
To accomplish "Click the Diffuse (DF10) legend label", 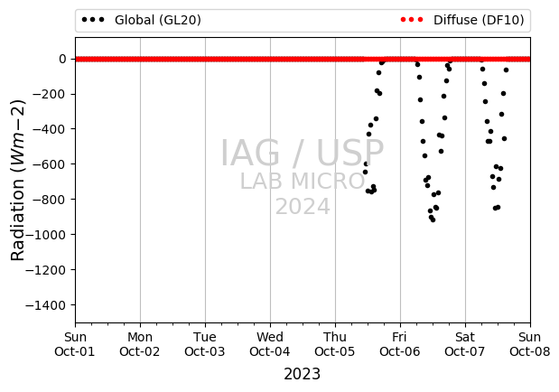I will (479, 21).
